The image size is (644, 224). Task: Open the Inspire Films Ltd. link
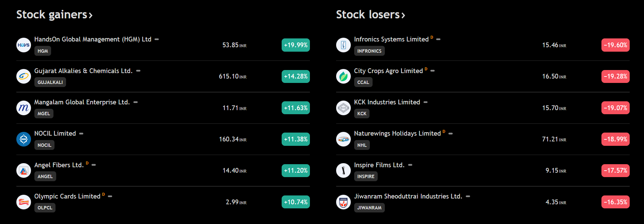pos(379,165)
